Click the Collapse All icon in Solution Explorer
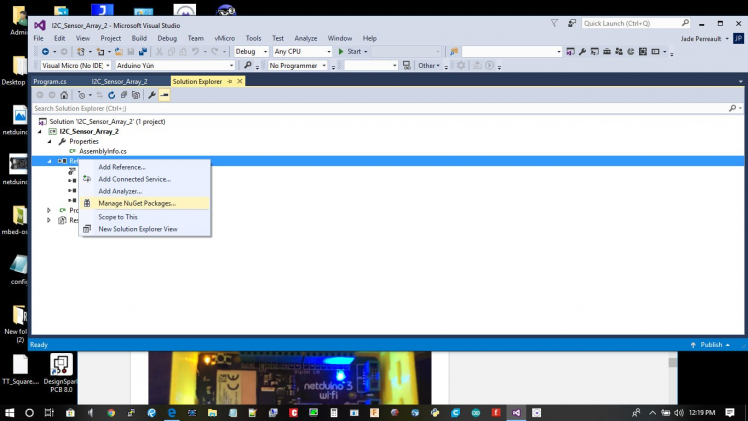The image size is (748, 421). (x=123, y=95)
